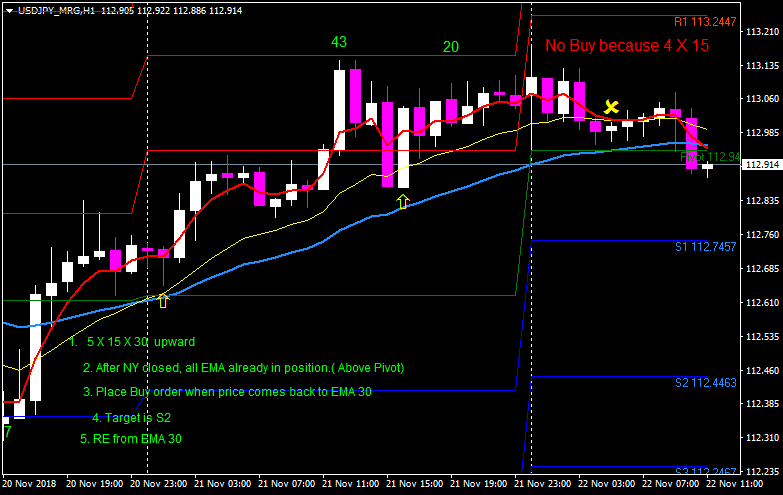This screenshot has width=783, height=495.
Task: Click the "21 Nov 15:00" time axis label
Action: pos(414,484)
